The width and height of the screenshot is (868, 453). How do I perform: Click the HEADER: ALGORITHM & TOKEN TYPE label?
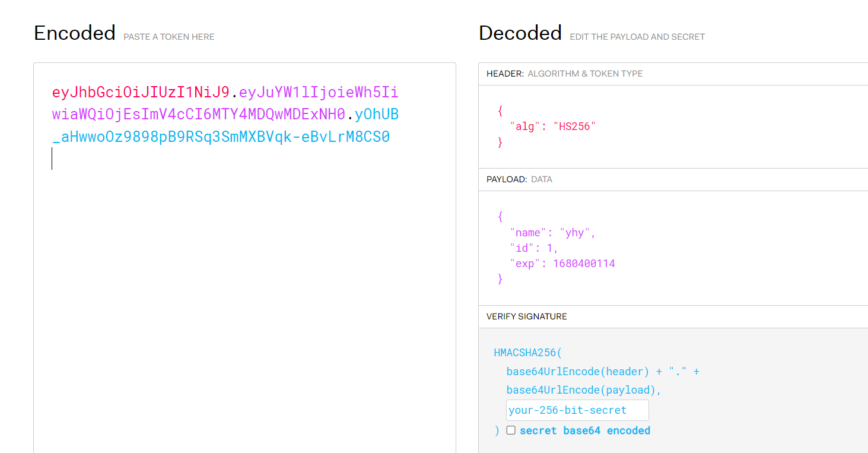tap(565, 74)
